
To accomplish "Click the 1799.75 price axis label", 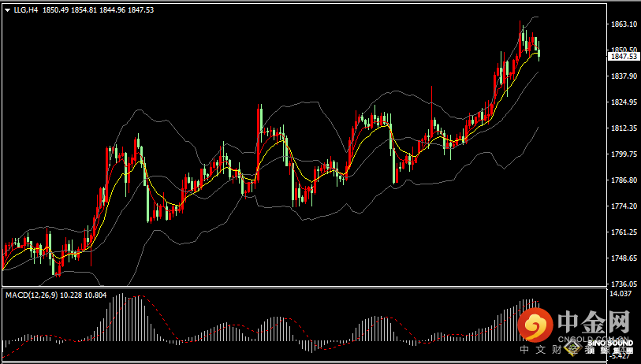I will [623, 154].
